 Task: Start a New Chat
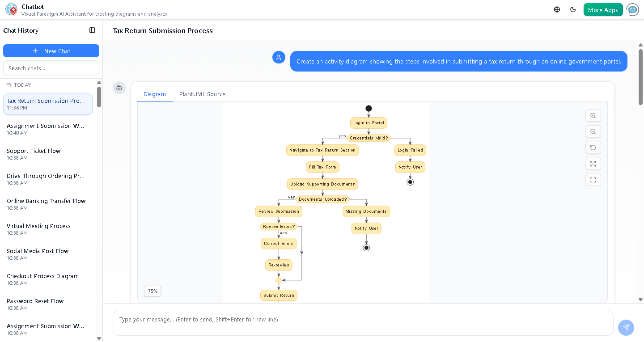51,51
